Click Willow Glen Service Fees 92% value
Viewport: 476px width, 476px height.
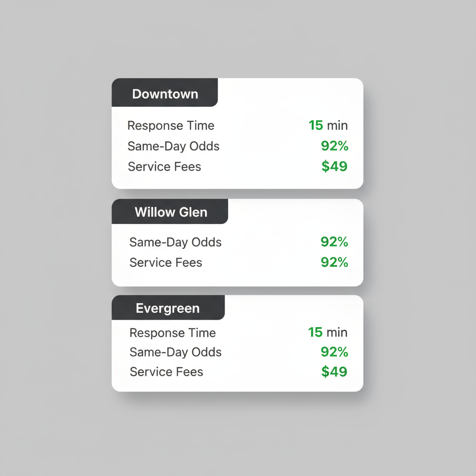[x=334, y=263]
